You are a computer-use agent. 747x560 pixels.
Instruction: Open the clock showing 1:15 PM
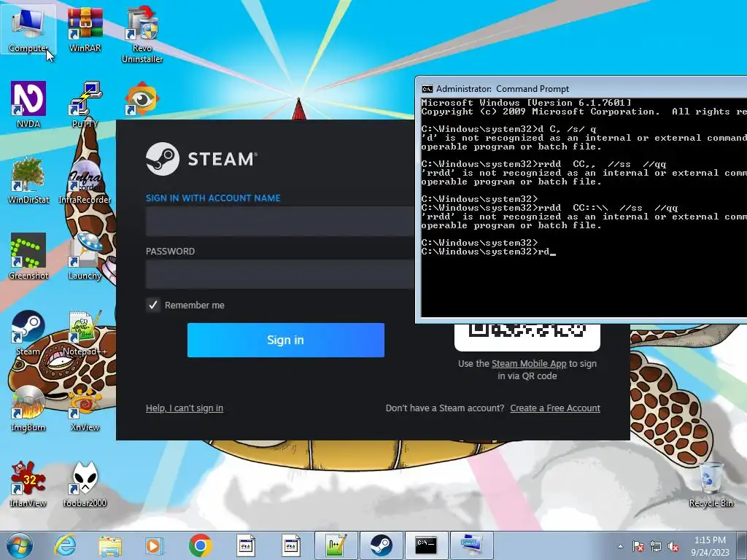[710, 546]
